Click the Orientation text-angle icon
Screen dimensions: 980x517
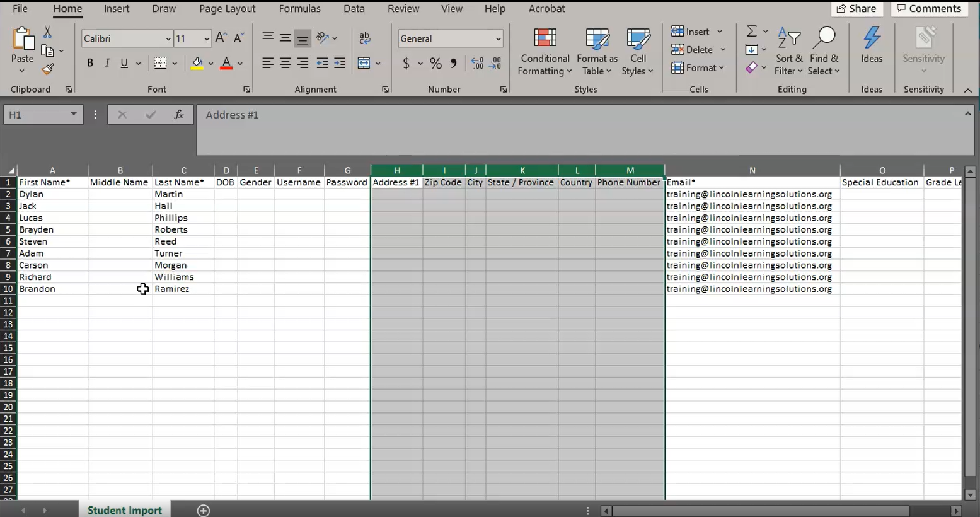pos(323,38)
